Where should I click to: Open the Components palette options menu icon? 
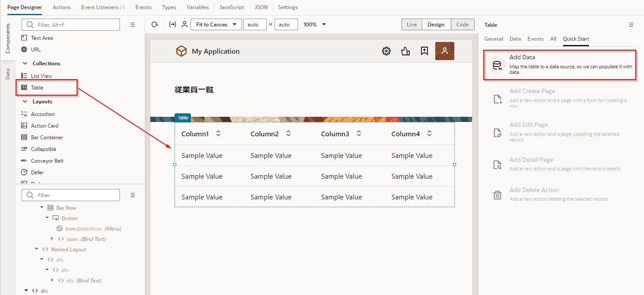click(133, 25)
